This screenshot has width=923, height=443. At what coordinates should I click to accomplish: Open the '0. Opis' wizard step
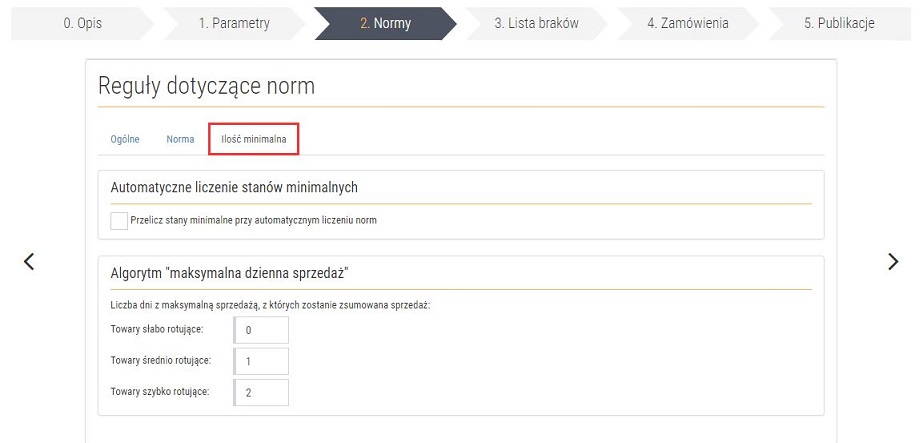coord(82,23)
